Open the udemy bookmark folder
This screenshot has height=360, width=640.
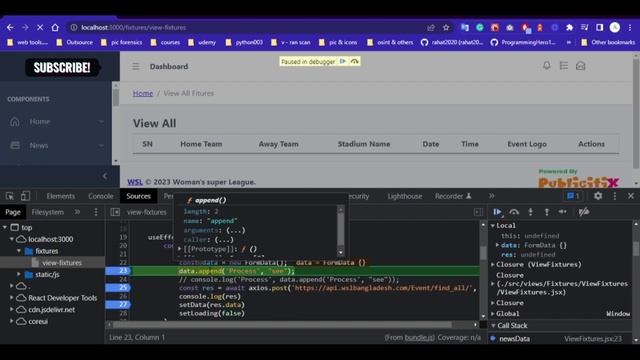(x=202, y=42)
